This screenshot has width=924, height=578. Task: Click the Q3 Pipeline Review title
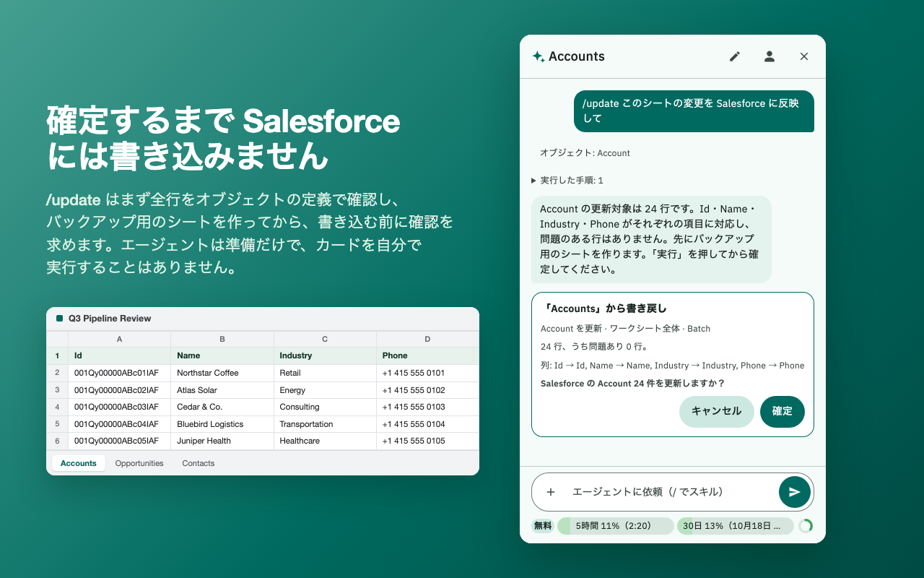110,319
